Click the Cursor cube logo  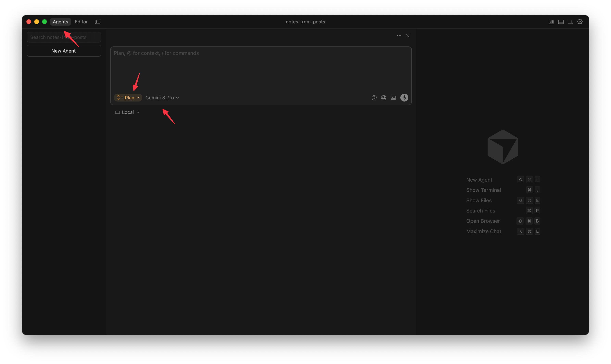click(x=503, y=147)
